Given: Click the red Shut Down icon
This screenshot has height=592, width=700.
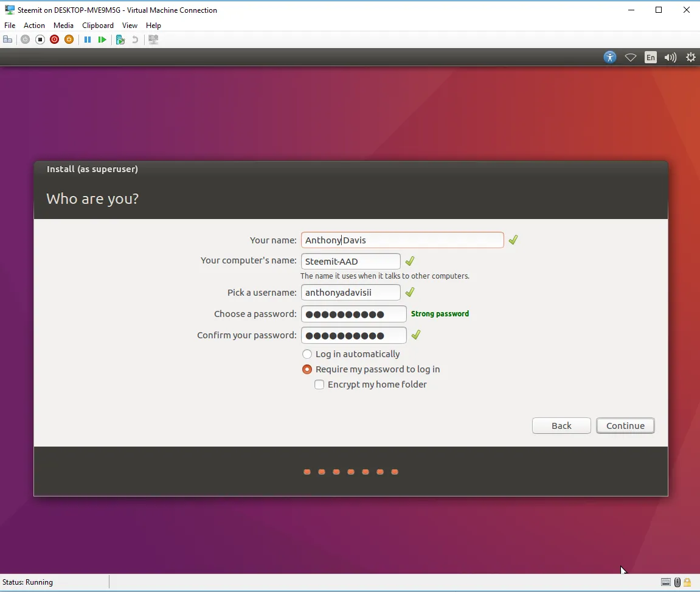Looking at the screenshot, I should (55, 40).
